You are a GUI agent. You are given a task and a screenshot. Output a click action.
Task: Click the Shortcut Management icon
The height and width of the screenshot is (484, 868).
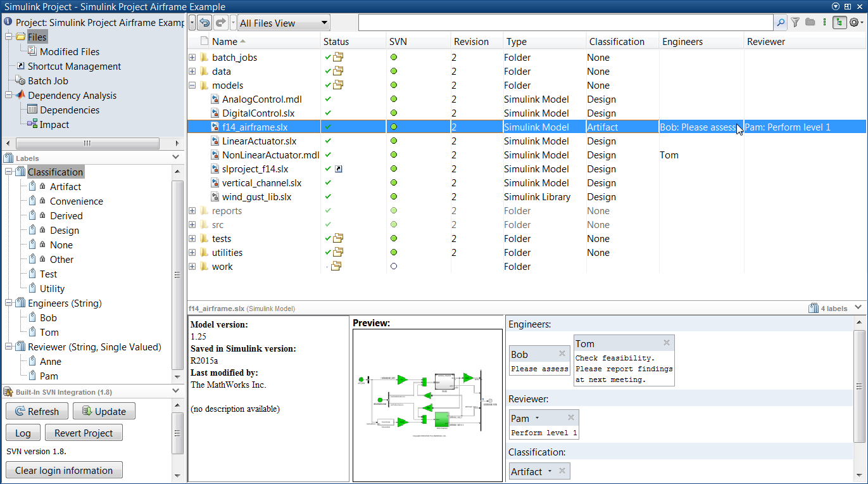[x=20, y=66]
